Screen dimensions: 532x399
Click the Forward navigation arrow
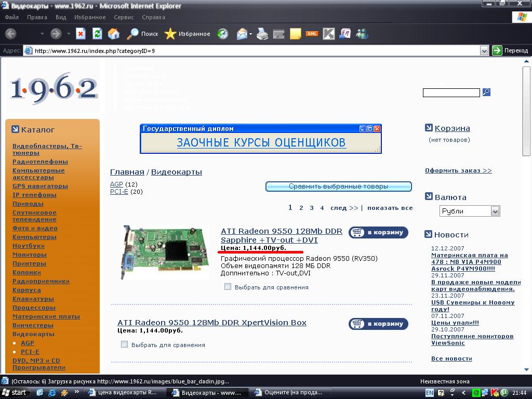(56, 34)
